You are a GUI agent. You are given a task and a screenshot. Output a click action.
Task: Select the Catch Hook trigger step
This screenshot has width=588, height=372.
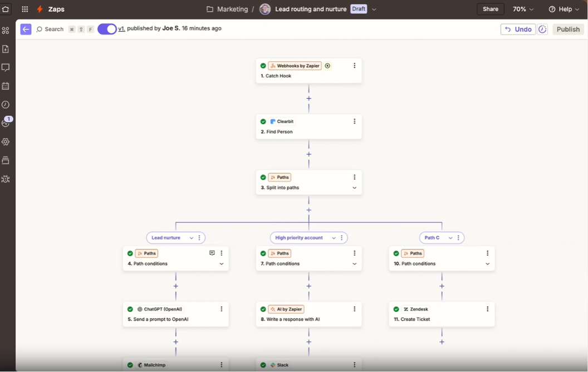point(308,71)
